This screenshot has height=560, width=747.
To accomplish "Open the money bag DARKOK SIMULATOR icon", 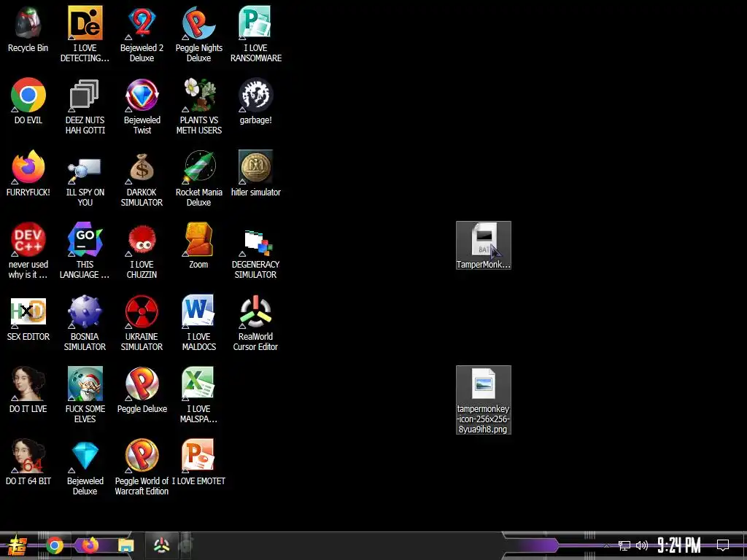I will [142, 179].
